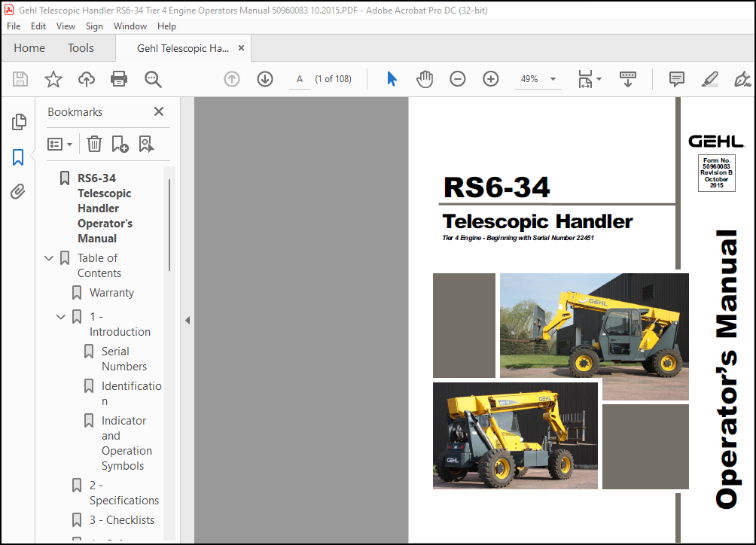The height and width of the screenshot is (545, 756).
Task: Print the document with printer icon
Action: tap(119, 79)
